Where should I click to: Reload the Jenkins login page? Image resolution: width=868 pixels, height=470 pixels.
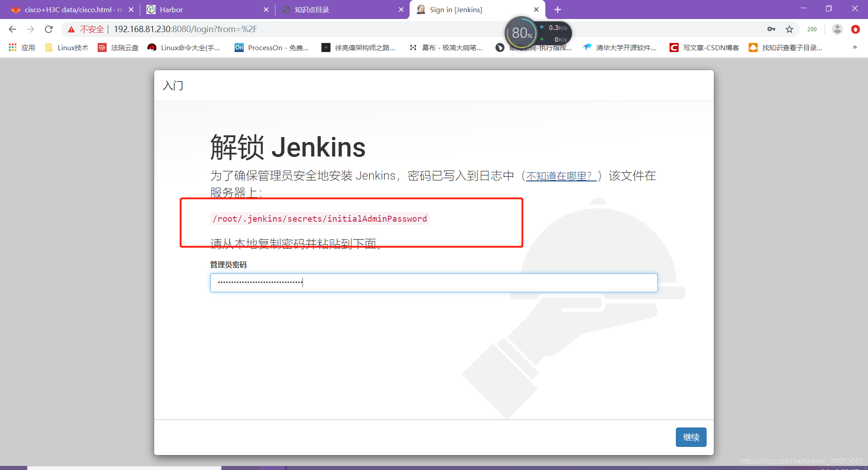[x=49, y=29]
